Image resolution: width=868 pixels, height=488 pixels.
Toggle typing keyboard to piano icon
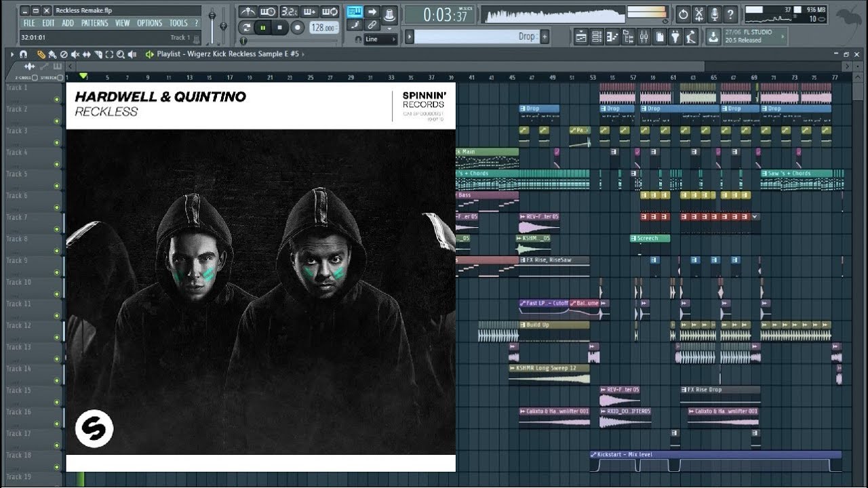point(355,12)
